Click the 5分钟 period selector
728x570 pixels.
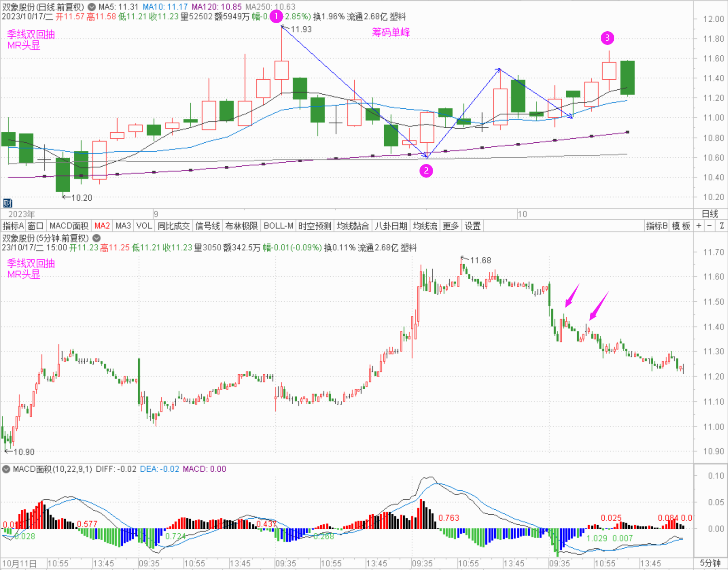click(710, 563)
